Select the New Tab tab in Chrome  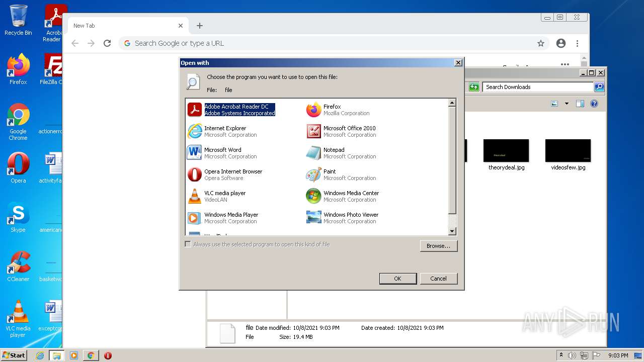[x=128, y=26]
